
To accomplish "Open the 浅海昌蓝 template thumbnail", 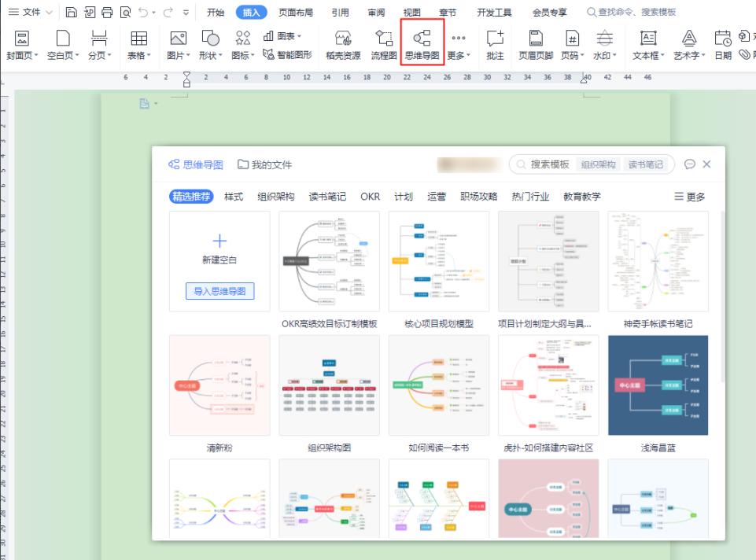I will [658, 385].
